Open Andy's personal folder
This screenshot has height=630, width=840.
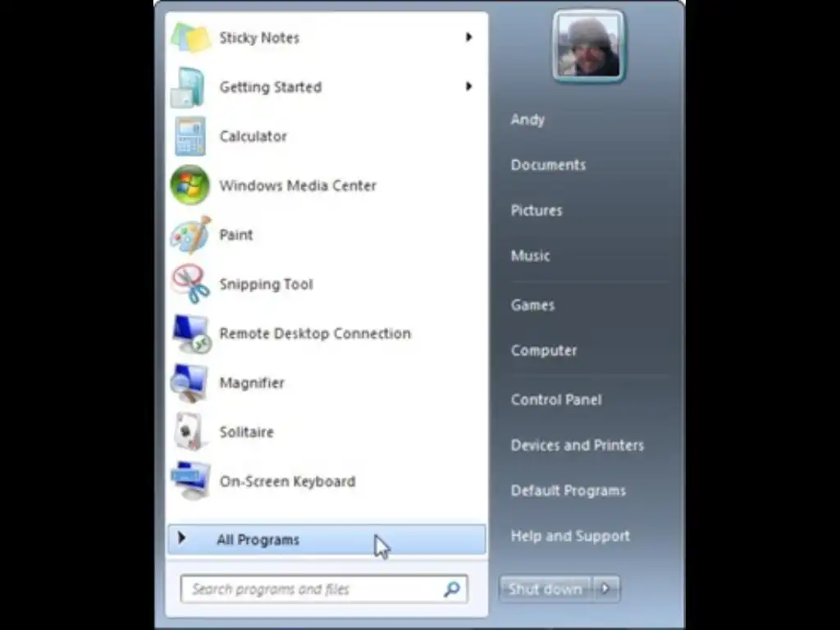pyautogui.click(x=527, y=120)
